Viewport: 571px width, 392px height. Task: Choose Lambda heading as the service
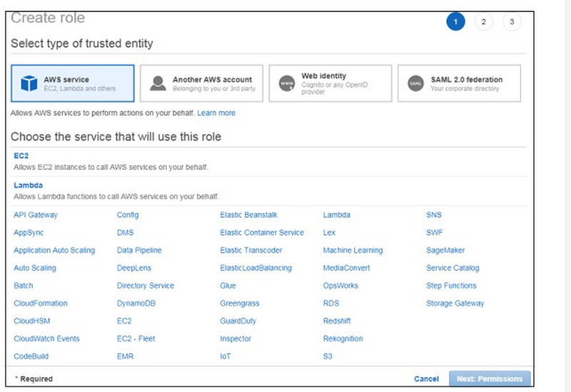tap(28, 185)
